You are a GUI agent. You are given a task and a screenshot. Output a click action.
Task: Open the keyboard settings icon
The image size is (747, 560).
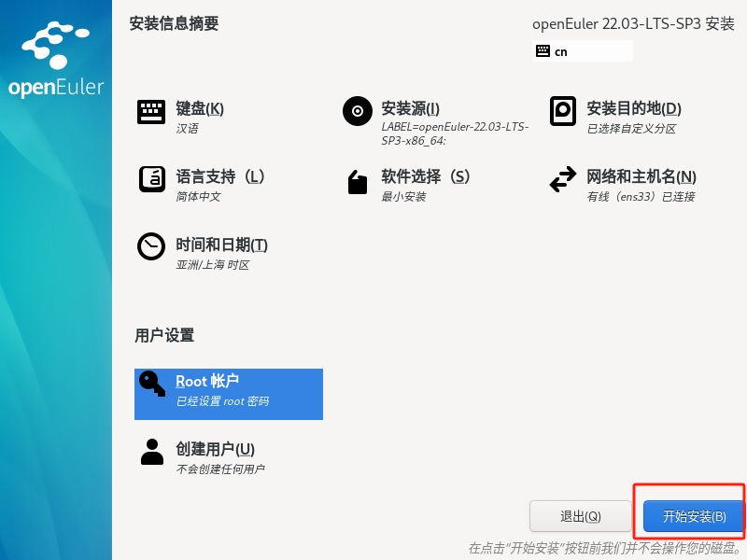151,111
